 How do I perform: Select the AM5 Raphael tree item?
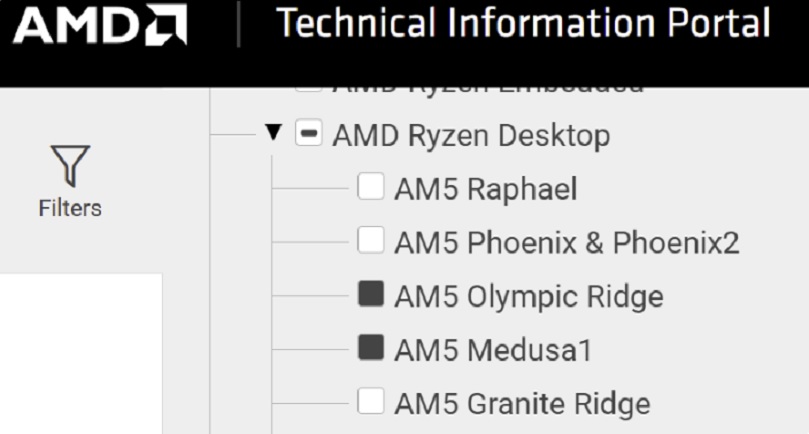click(486, 189)
